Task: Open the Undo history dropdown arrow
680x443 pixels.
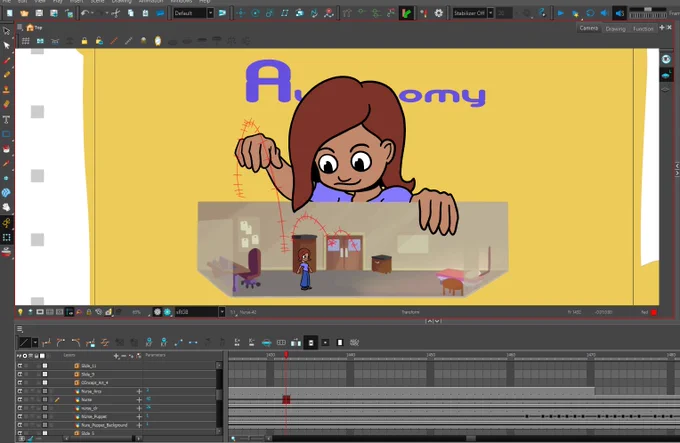Action: click(94, 13)
